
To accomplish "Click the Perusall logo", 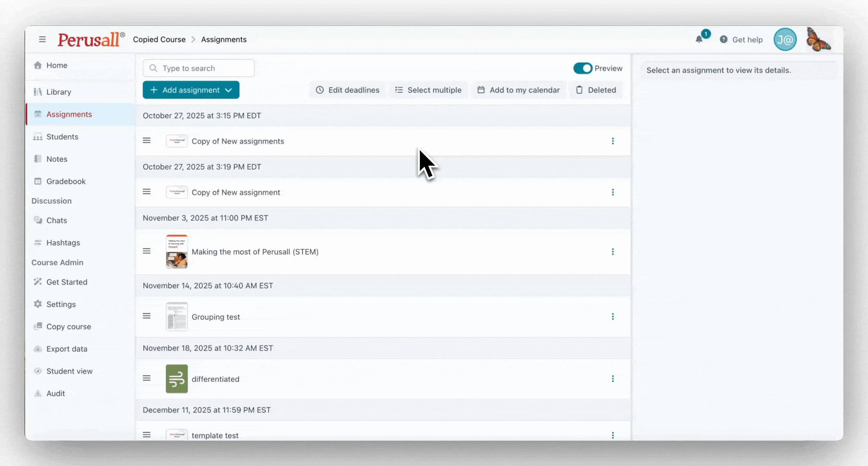I will click(x=91, y=40).
